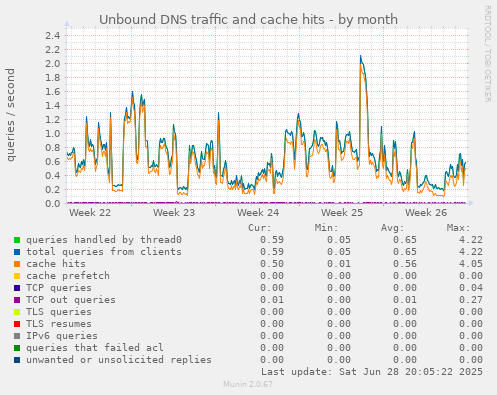Click the 'queries handled by thread0' legend label
Image resolution: width=497 pixels, height=395 pixels.
104,240
